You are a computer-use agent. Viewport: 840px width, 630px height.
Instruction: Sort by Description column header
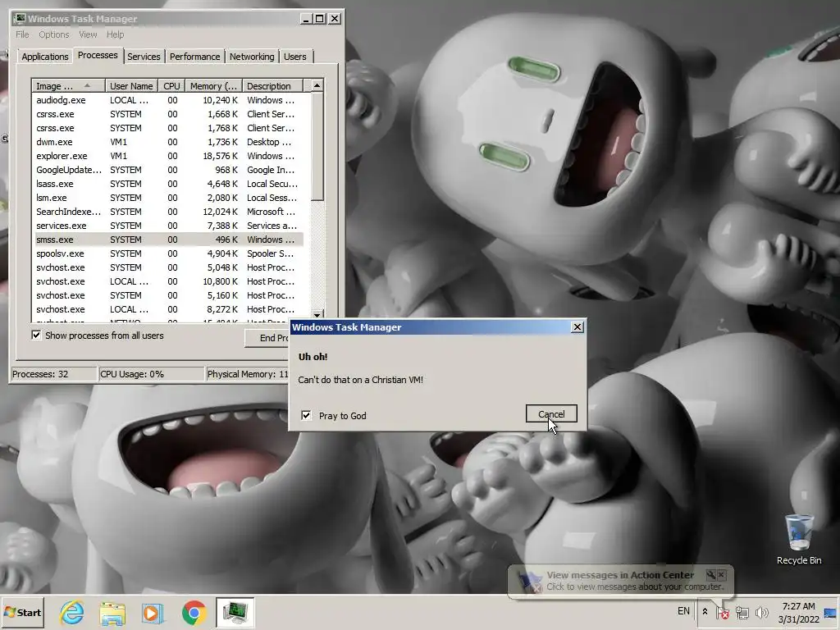point(272,85)
